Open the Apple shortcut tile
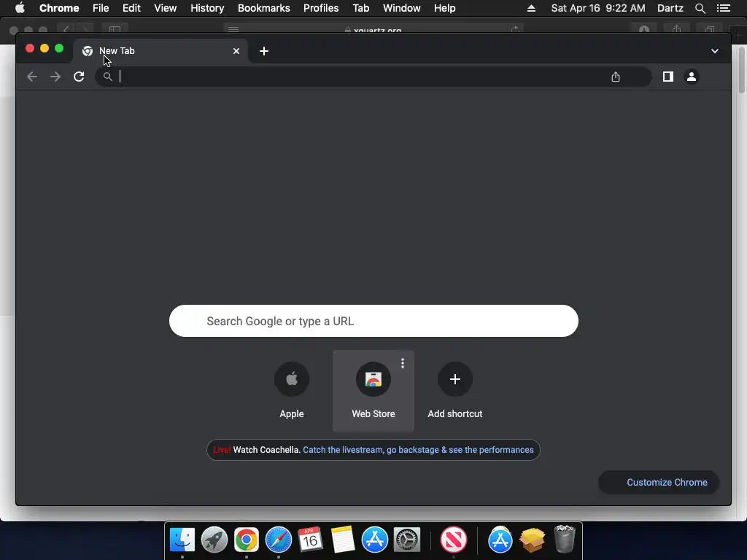The image size is (747, 560). [292, 391]
